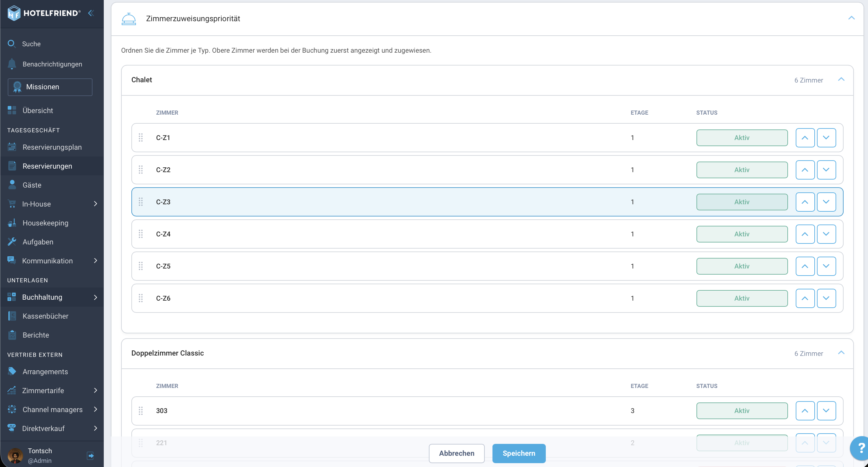
Task: Click the Arrangements tag icon
Action: pos(12,371)
